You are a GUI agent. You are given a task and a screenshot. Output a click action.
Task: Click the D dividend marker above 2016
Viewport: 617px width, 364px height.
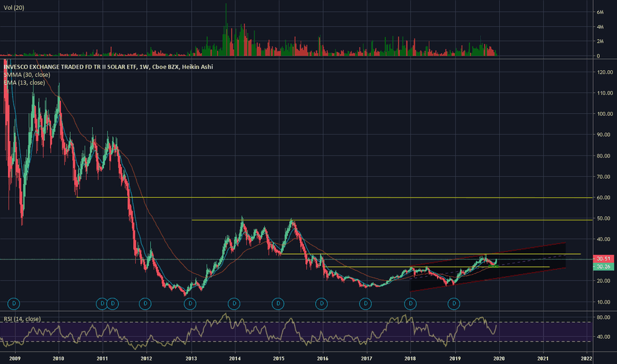pyautogui.click(x=322, y=303)
